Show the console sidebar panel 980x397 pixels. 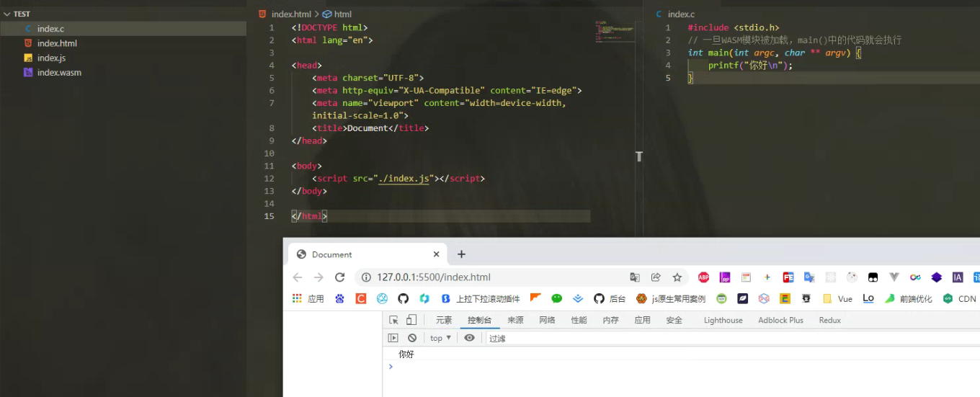(x=393, y=338)
